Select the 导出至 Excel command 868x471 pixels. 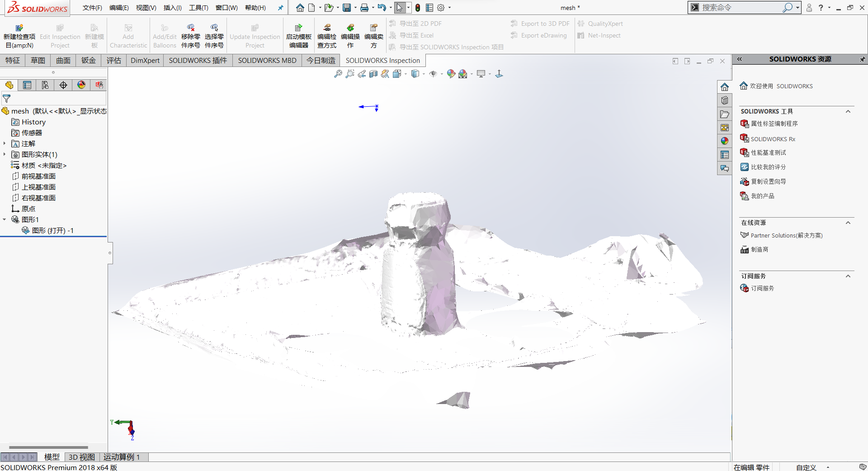pos(416,35)
